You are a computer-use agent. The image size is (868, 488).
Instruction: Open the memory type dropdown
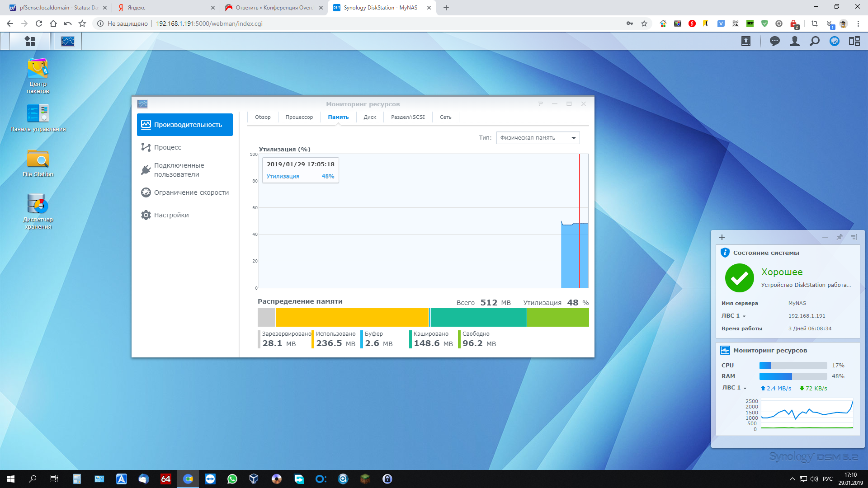tap(538, 138)
